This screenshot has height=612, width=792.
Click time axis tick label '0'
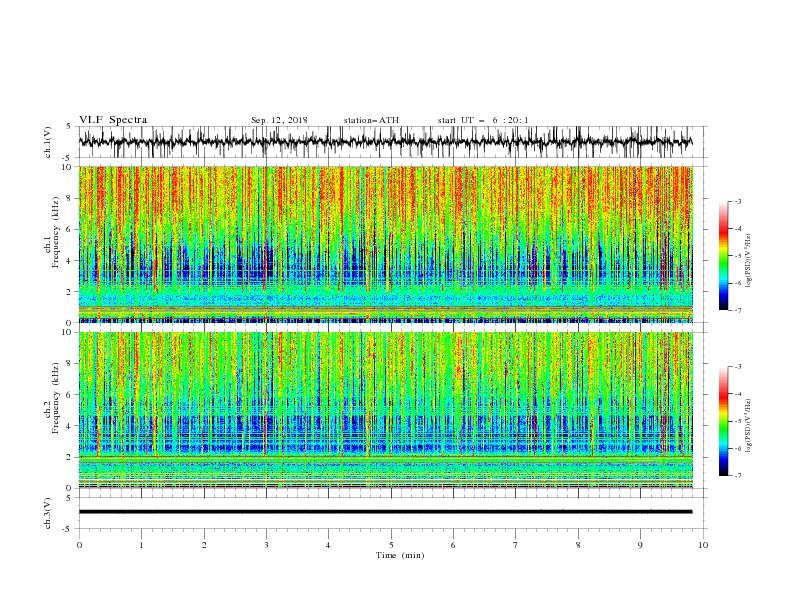(x=79, y=545)
